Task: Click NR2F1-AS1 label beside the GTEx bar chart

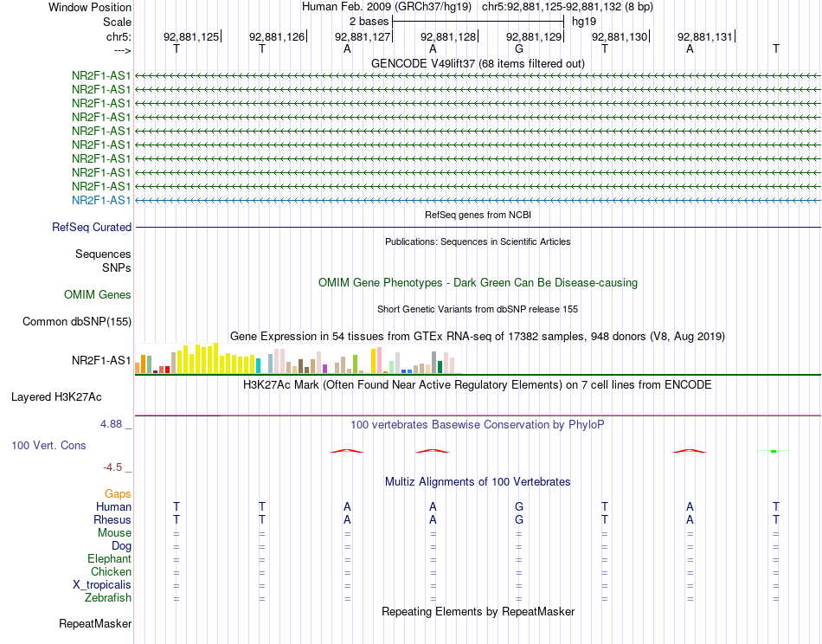Action: click(101, 360)
